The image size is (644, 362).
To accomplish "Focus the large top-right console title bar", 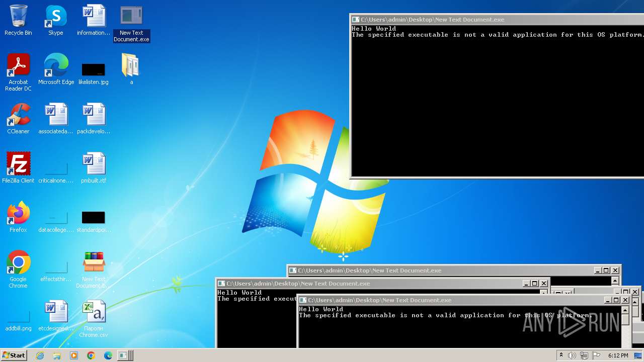I will pyautogui.click(x=497, y=20).
